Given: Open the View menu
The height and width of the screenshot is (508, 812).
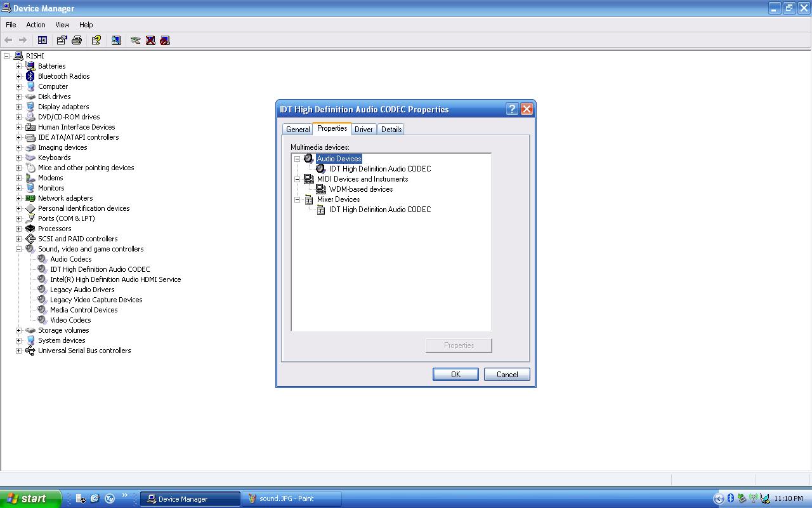Looking at the screenshot, I should [x=62, y=25].
